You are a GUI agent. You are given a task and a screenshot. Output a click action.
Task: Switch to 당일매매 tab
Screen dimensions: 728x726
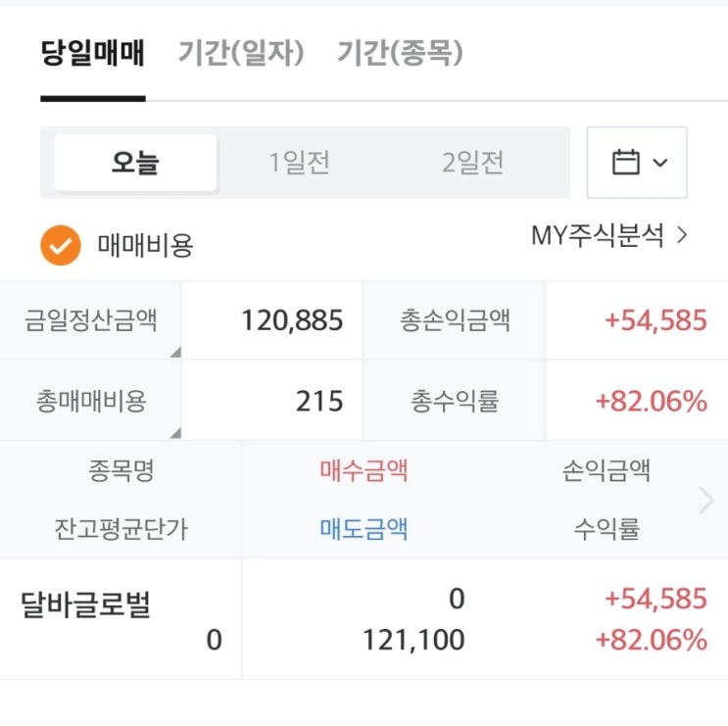click(x=93, y=53)
